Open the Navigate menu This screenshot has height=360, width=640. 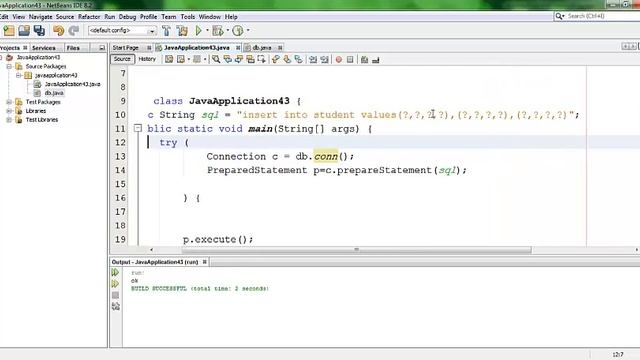(x=40, y=17)
